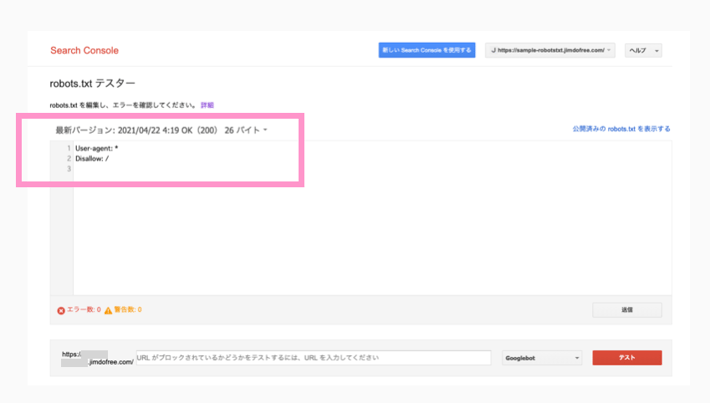Image resolution: width=710 pixels, height=403 pixels.
Task: Click the yellow warning triangle icon
Action: 108,311
